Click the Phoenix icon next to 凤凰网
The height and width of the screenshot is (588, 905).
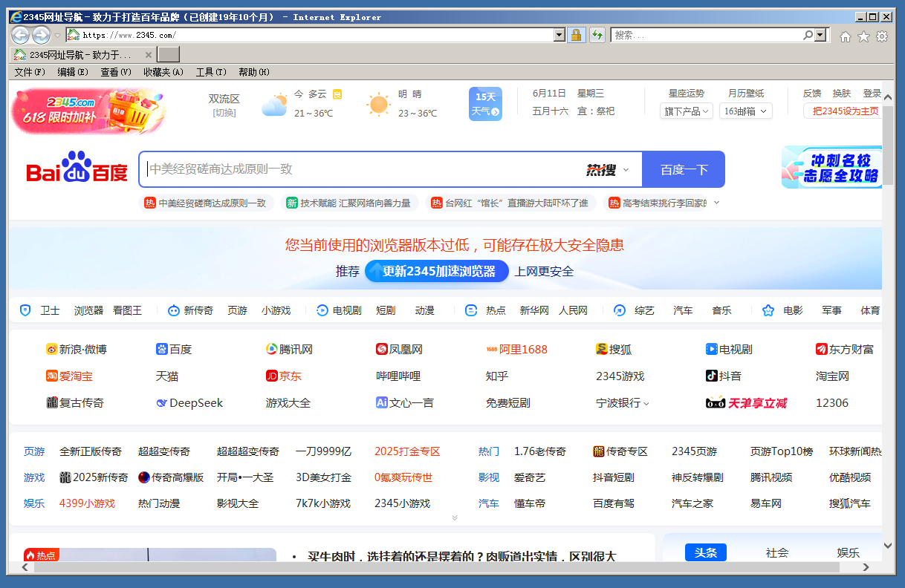(382, 349)
